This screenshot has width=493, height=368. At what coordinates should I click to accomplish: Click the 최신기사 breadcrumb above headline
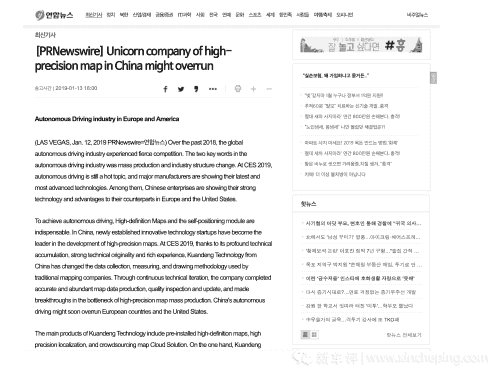(45, 35)
